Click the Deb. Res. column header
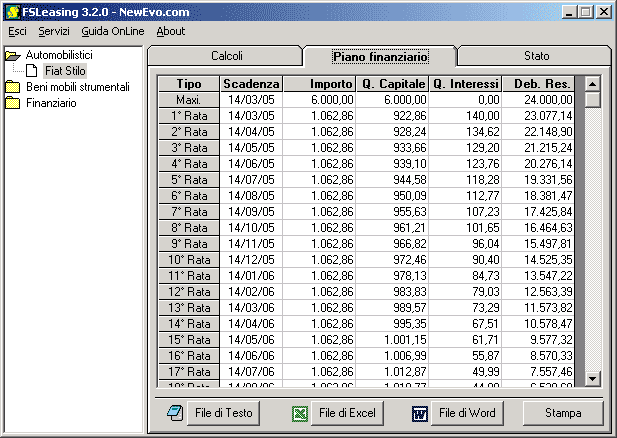Image resolution: width=617 pixels, height=438 pixels. click(x=541, y=84)
